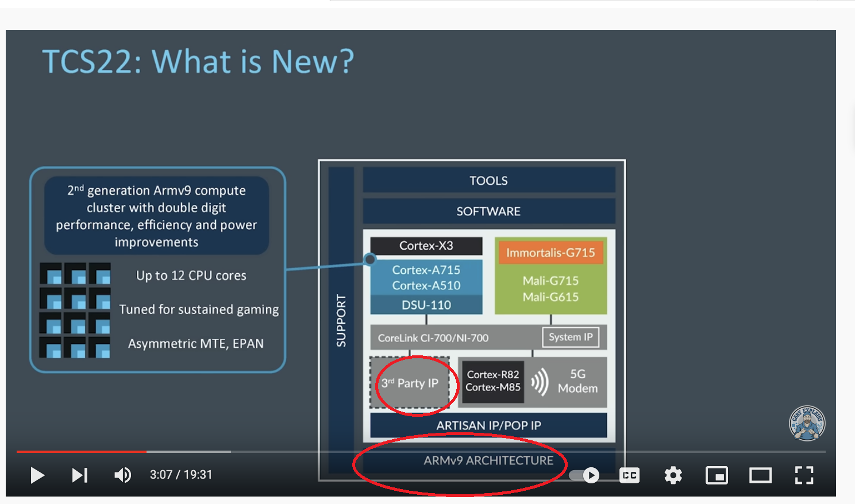This screenshot has width=855, height=504.
Task: Click the circled 3rd Party IP block
Action: coord(410,383)
